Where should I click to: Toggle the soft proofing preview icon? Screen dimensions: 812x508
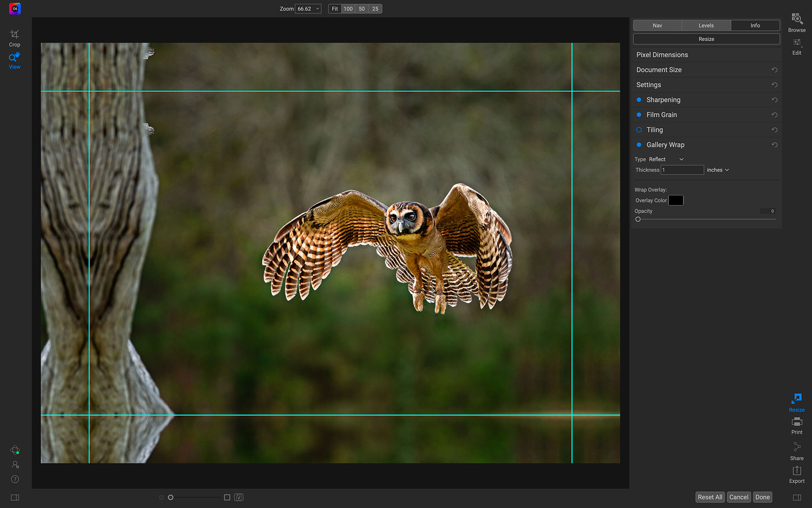click(x=239, y=497)
